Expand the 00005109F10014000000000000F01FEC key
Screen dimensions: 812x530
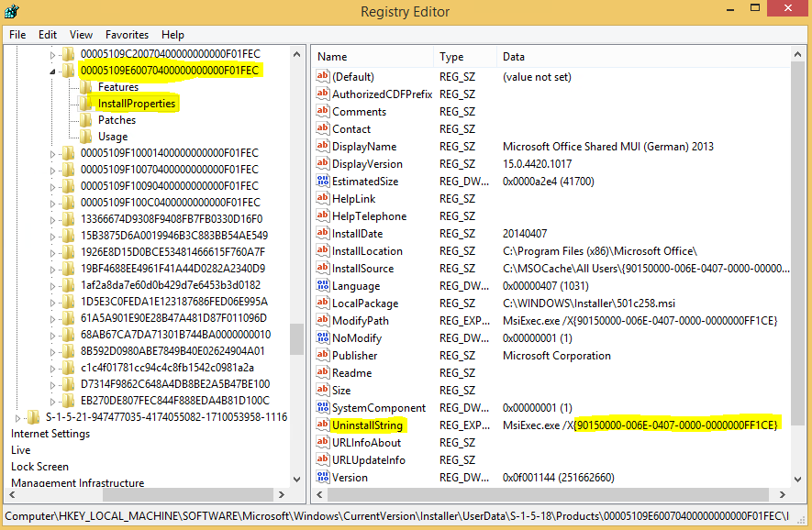click(x=52, y=154)
